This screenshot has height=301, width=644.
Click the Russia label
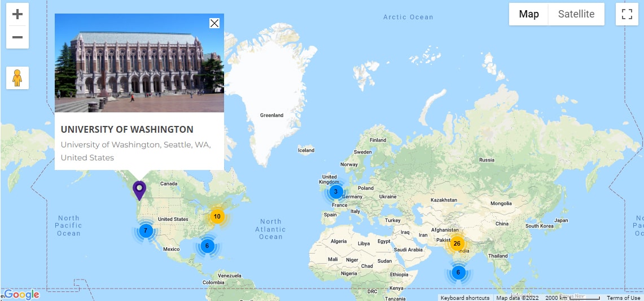(487, 160)
